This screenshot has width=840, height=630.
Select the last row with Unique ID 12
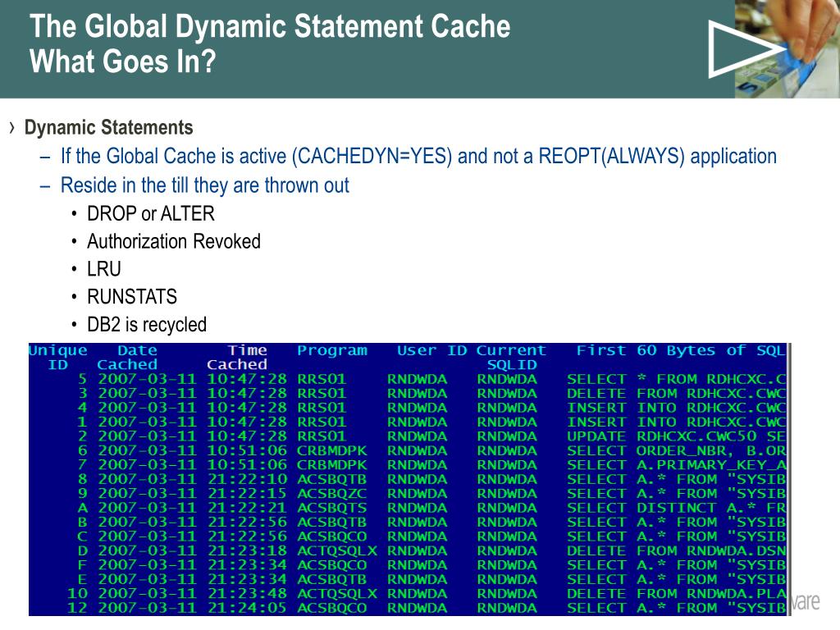[407, 608]
